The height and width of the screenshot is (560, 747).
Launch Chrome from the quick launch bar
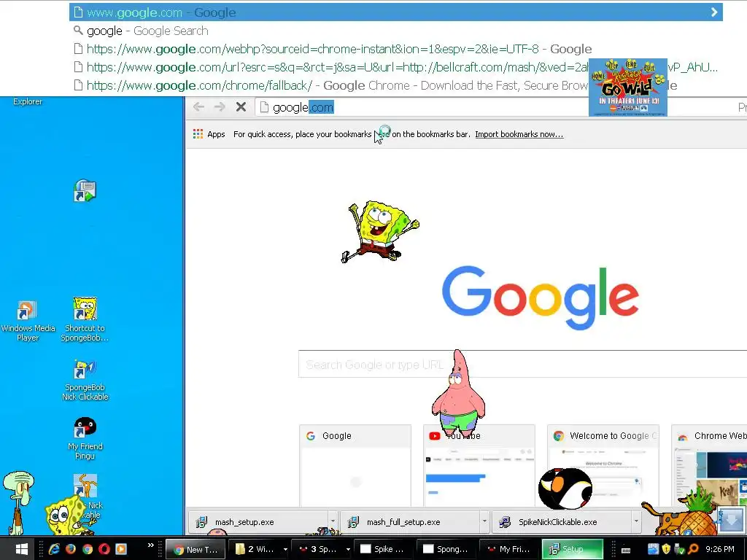tap(88, 549)
